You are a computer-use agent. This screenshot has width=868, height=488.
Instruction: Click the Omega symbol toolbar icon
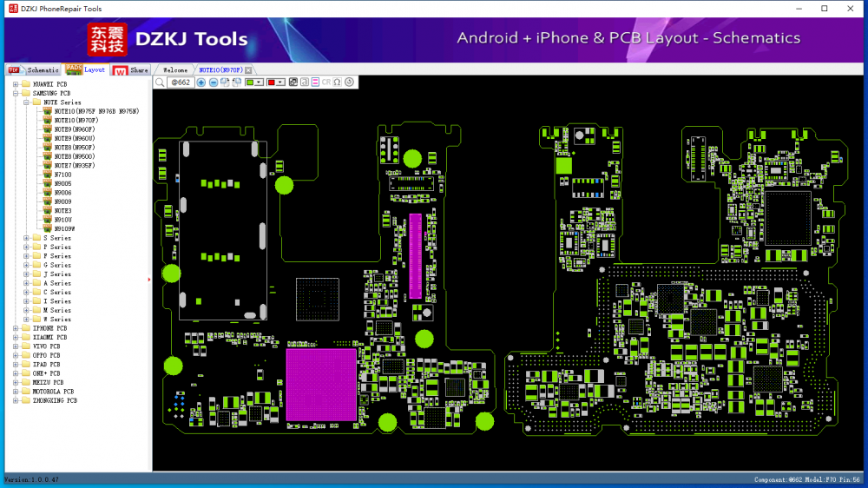(x=337, y=82)
